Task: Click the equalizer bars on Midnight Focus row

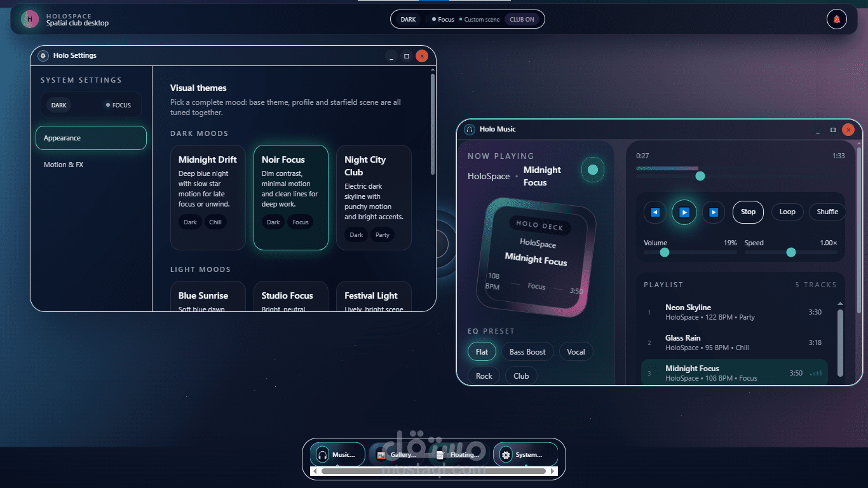Action: pos(816,374)
